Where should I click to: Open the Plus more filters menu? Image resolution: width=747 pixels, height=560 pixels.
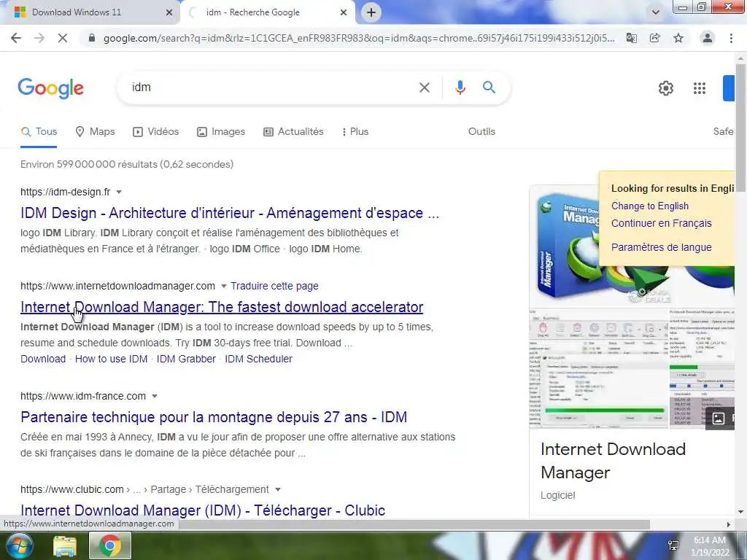355,132
